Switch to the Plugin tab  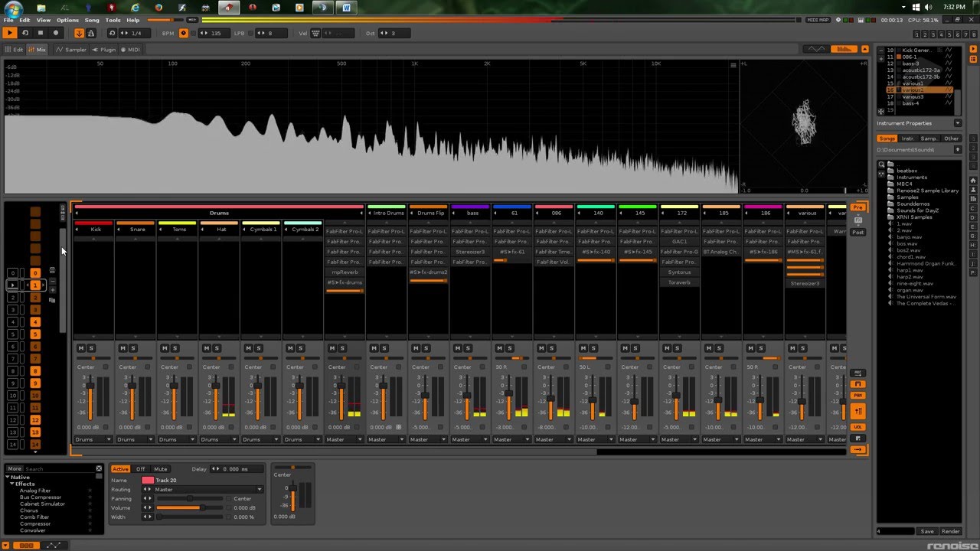click(104, 50)
